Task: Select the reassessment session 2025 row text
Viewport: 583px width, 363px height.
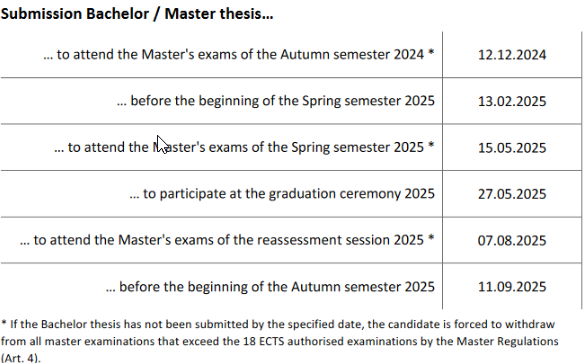Action: point(227,240)
